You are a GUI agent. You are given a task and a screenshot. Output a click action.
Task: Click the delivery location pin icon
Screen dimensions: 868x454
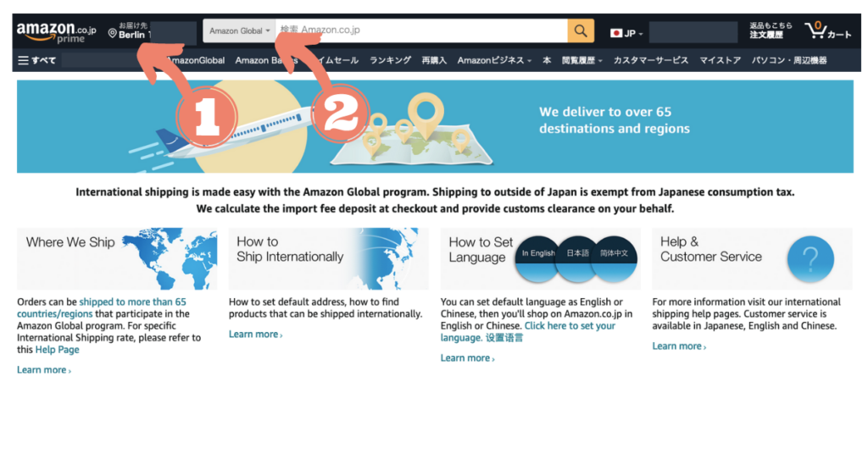pyautogui.click(x=113, y=34)
